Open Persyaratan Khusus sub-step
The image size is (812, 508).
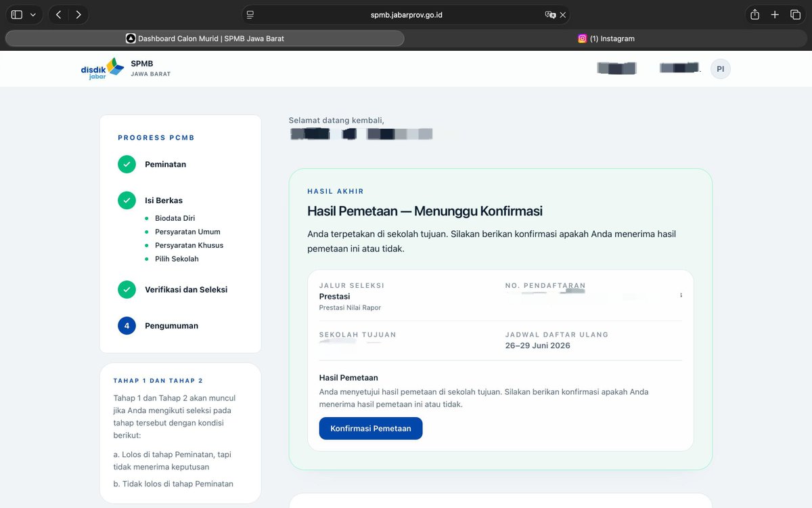[x=189, y=245]
